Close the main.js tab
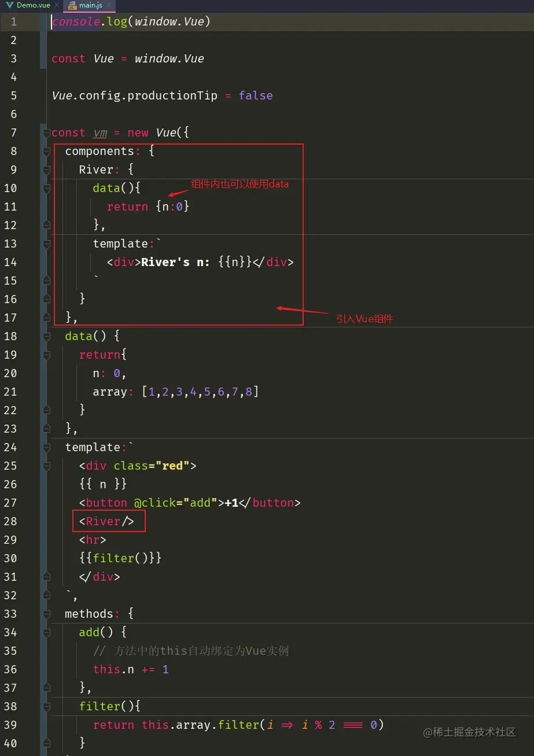Viewport: 534px width, 756px height. [x=110, y=5]
